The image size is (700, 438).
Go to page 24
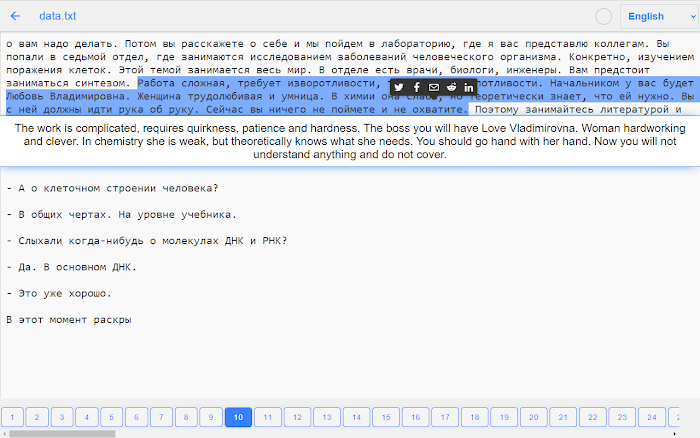[652, 417]
